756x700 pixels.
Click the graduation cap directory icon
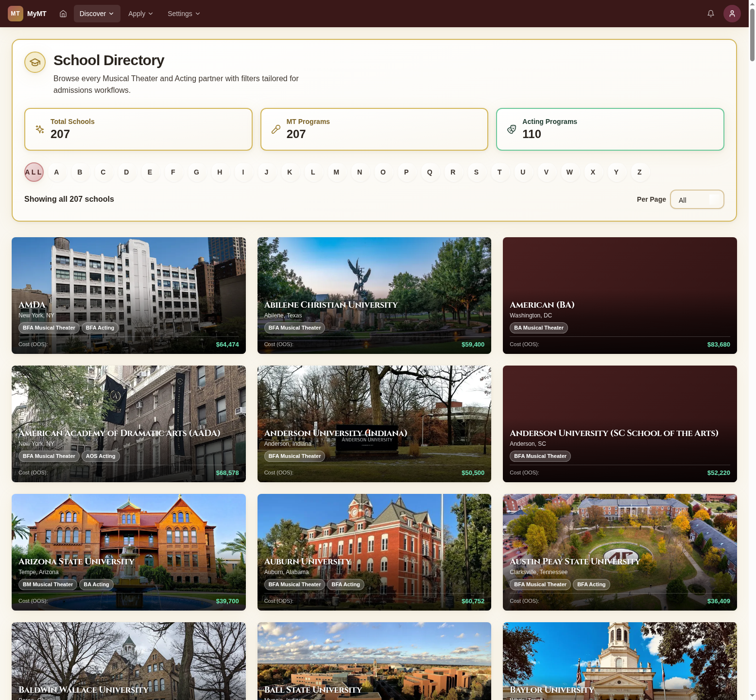click(x=35, y=62)
